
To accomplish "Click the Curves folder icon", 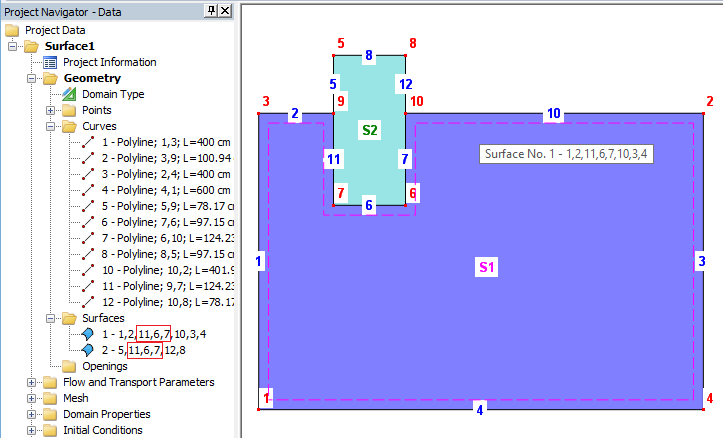I will point(69,126).
